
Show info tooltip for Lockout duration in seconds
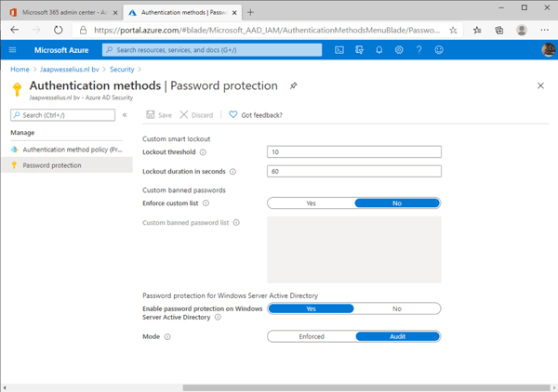click(232, 172)
